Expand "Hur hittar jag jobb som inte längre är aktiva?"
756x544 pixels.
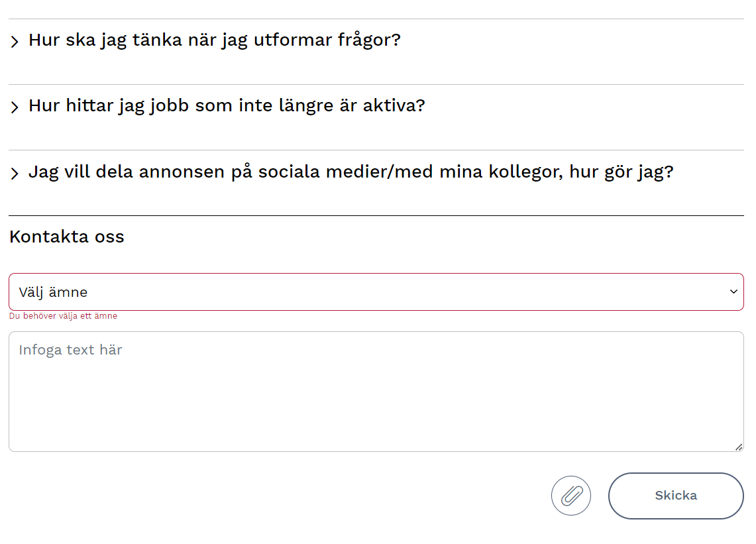[x=226, y=106]
